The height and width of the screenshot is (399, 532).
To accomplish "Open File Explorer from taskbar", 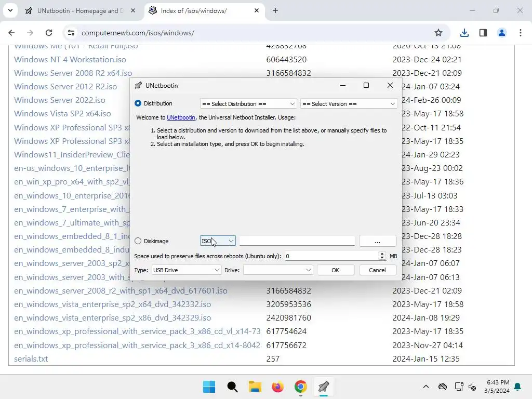I will (x=255, y=387).
